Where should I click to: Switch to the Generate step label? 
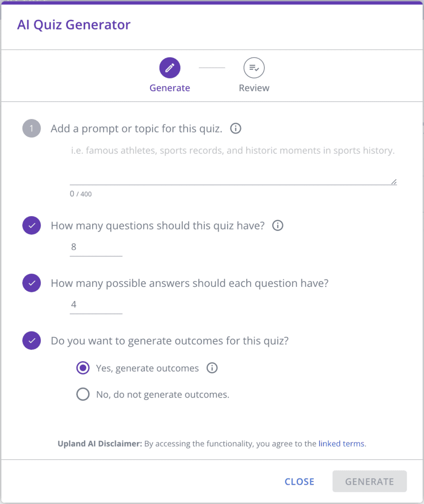[x=170, y=88]
